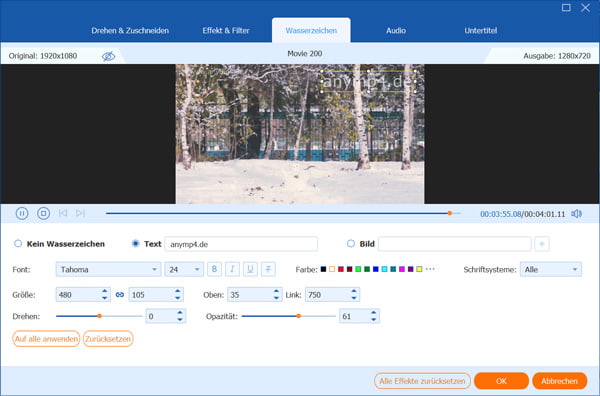Apply underline to watermark text
The height and width of the screenshot is (396, 600).
pyautogui.click(x=250, y=269)
